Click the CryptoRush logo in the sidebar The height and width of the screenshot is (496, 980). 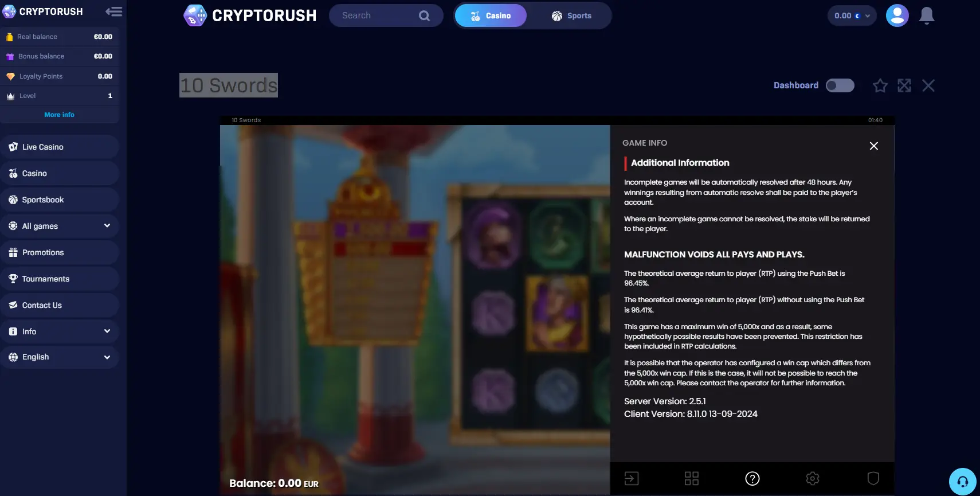(43, 11)
